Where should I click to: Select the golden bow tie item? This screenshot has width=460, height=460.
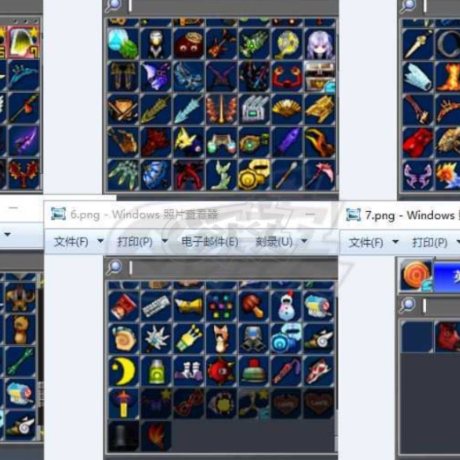pos(188,306)
